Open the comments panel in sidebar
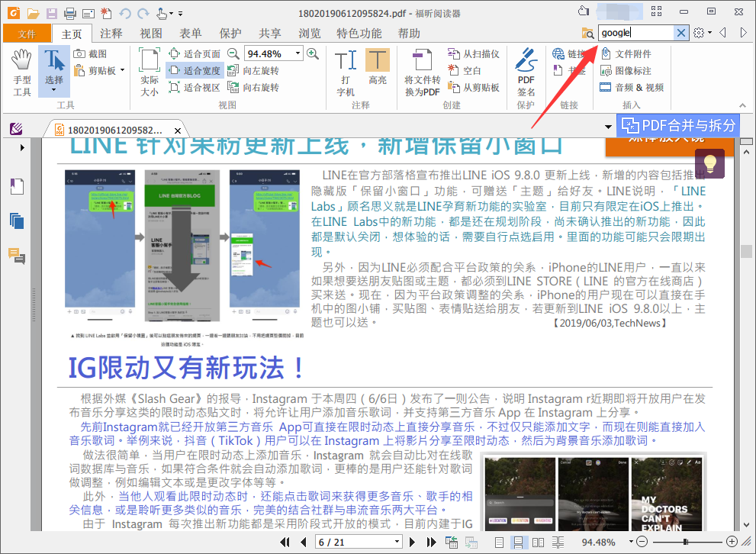This screenshot has height=554, width=756. (17, 256)
